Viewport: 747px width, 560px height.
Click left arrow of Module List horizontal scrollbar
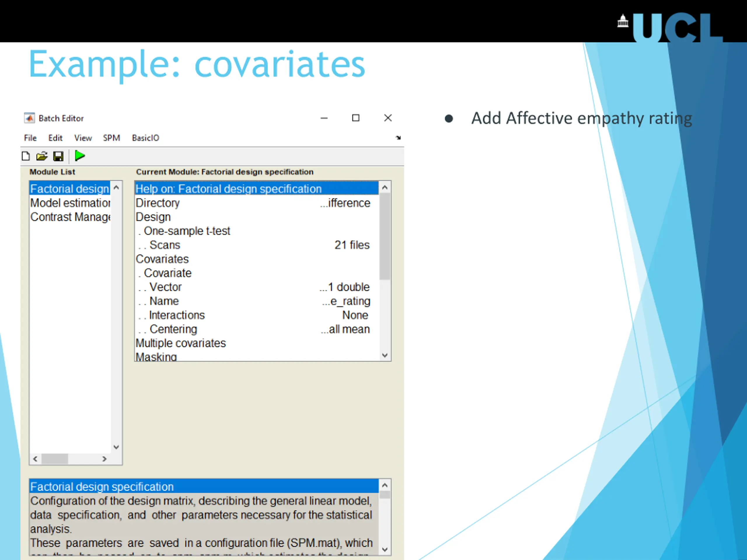pos(35,459)
